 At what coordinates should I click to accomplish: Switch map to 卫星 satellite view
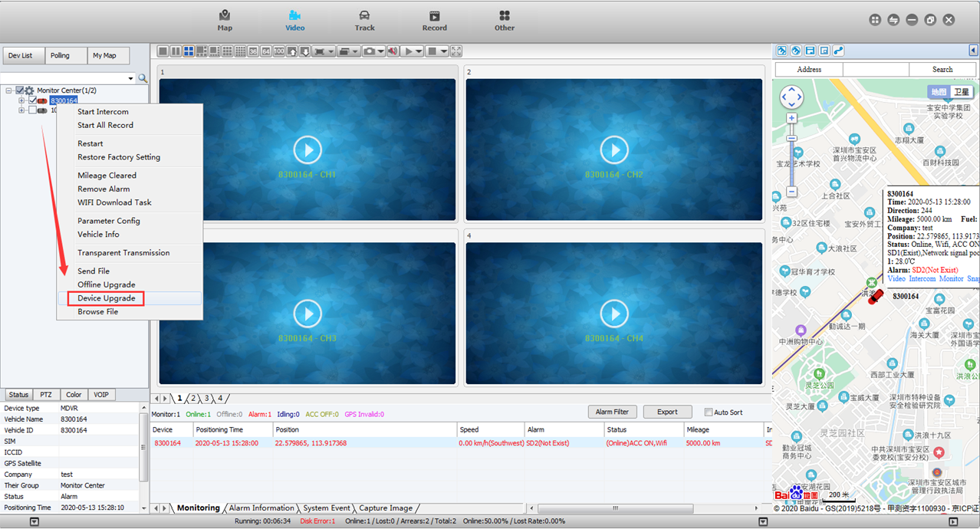(x=962, y=92)
